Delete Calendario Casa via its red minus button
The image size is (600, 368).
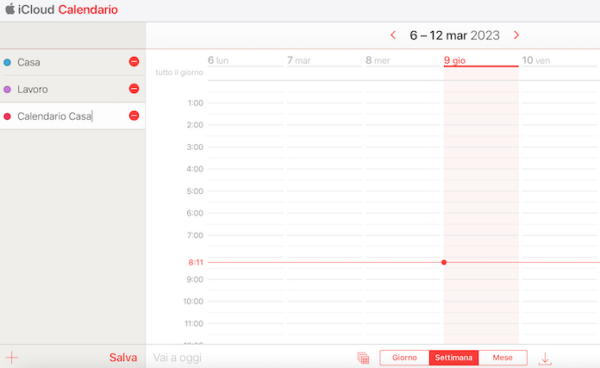(x=134, y=116)
